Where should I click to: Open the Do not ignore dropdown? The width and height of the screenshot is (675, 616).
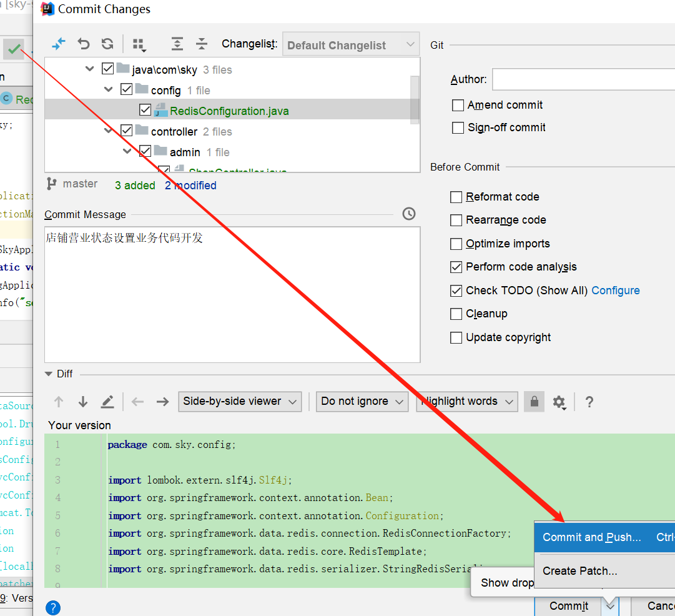click(x=362, y=402)
